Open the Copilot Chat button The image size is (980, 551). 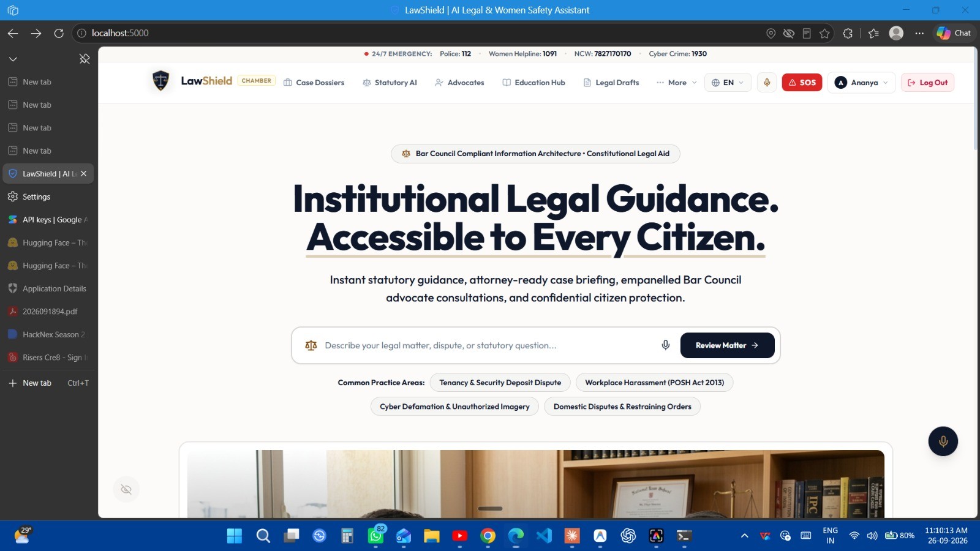tap(954, 33)
